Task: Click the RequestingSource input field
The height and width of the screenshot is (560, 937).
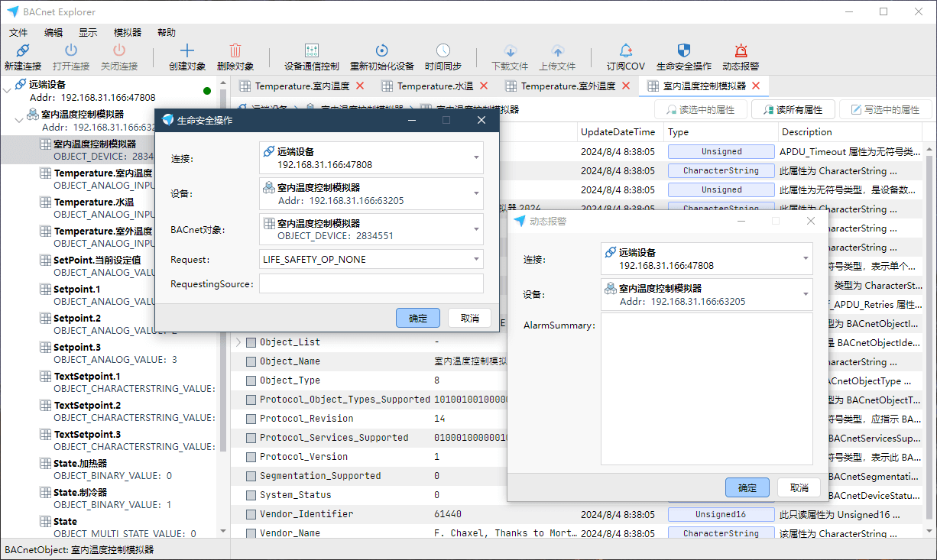Action: click(x=371, y=284)
